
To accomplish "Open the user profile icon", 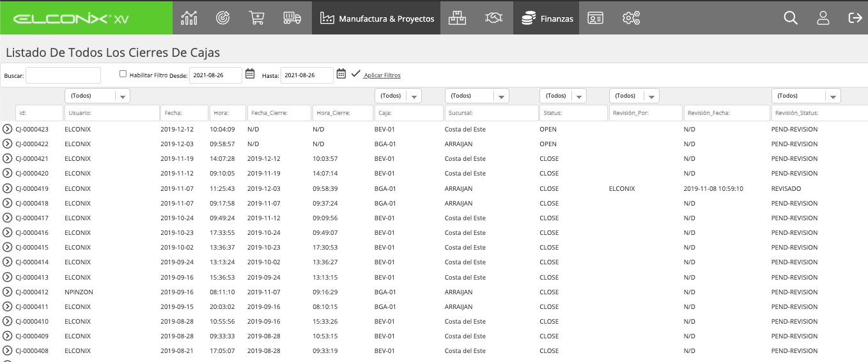I will click(x=823, y=18).
